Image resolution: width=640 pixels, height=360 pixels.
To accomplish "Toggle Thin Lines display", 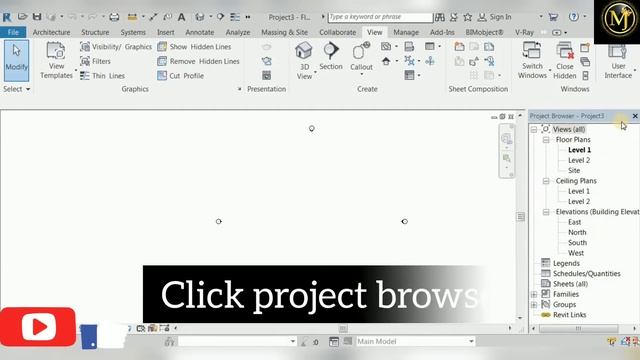I will tap(102, 76).
